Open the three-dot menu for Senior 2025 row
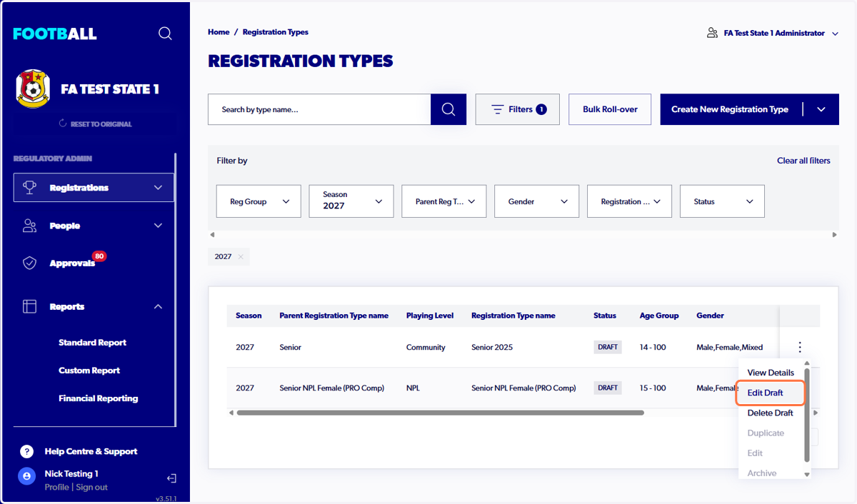Image resolution: width=857 pixels, height=504 pixels. click(800, 347)
